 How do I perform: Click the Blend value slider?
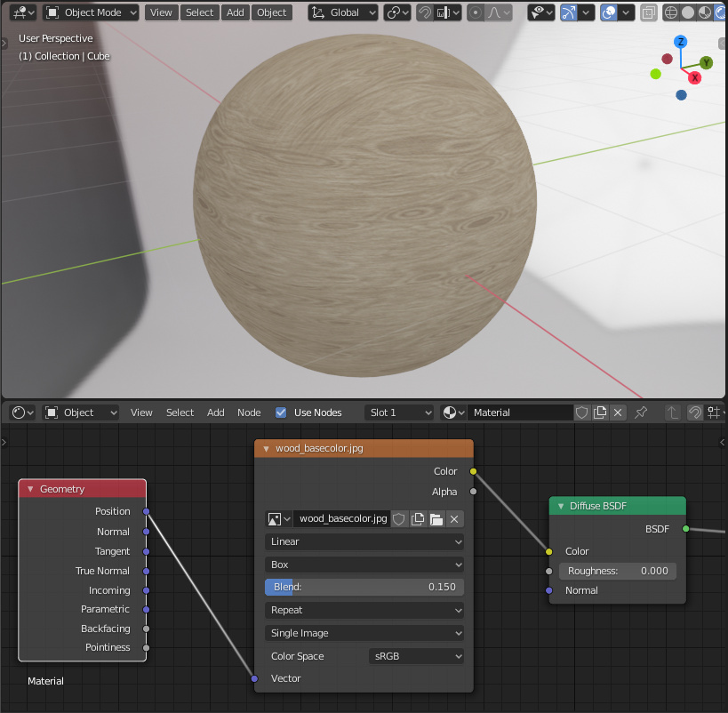click(364, 587)
